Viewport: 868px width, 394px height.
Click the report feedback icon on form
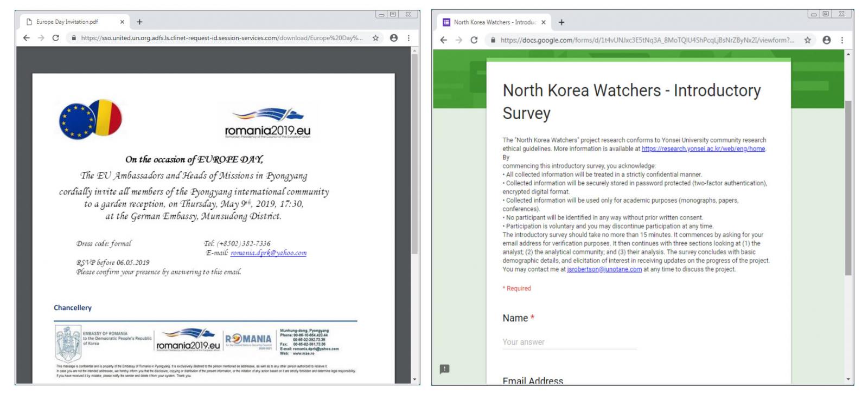pos(445,369)
